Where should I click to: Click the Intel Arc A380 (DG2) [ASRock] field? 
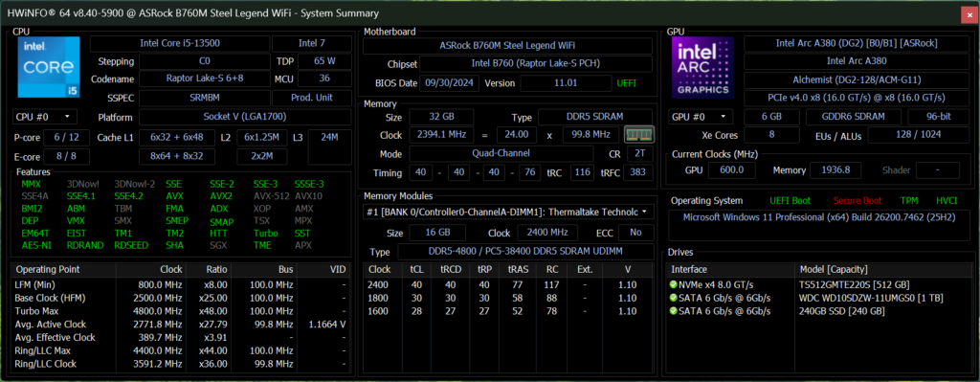click(857, 43)
